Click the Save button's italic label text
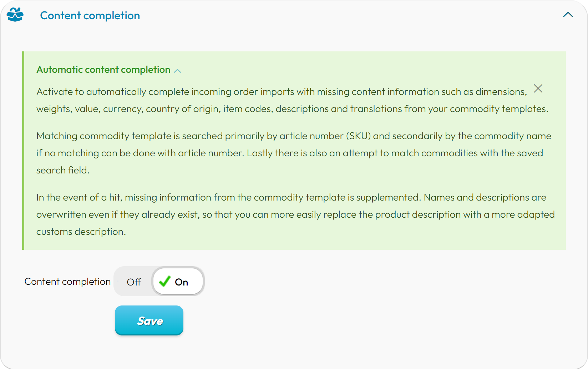588x369 pixels. click(x=150, y=321)
